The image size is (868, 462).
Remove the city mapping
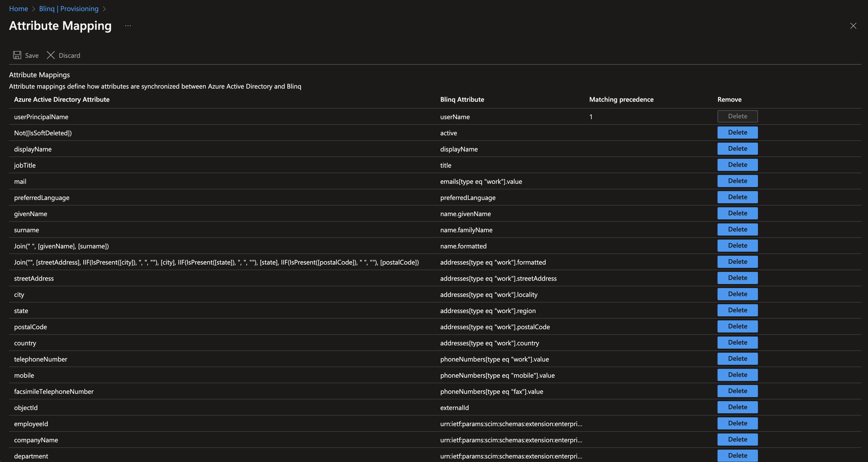coord(737,294)
